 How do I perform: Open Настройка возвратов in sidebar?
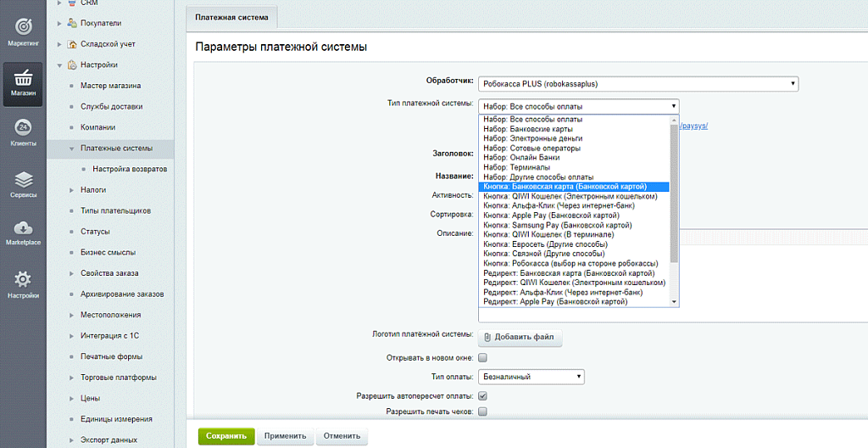130,169
